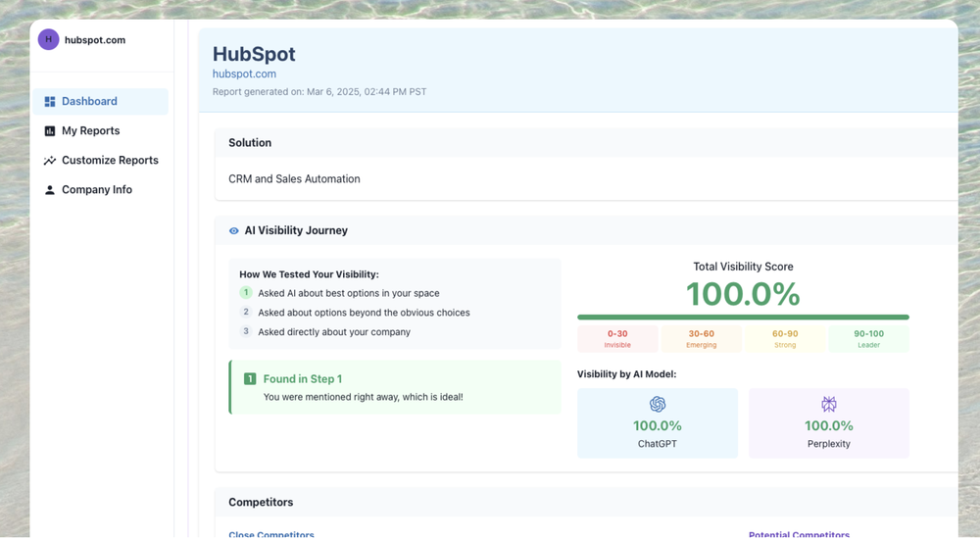
Task: Click the Perplexity logo icon
Action: [x=829, y=404]
